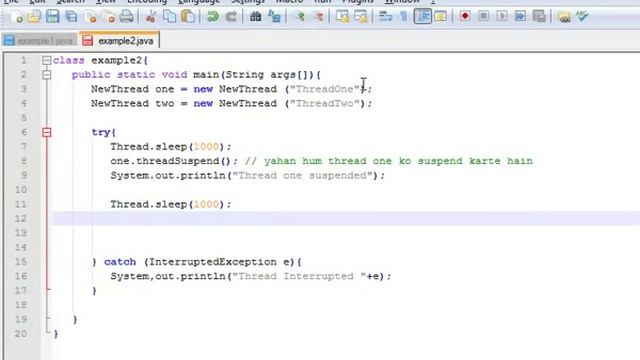Undo the last edit with the green arrow
This screenshot has width=640, height=360.
click(212, 17)
